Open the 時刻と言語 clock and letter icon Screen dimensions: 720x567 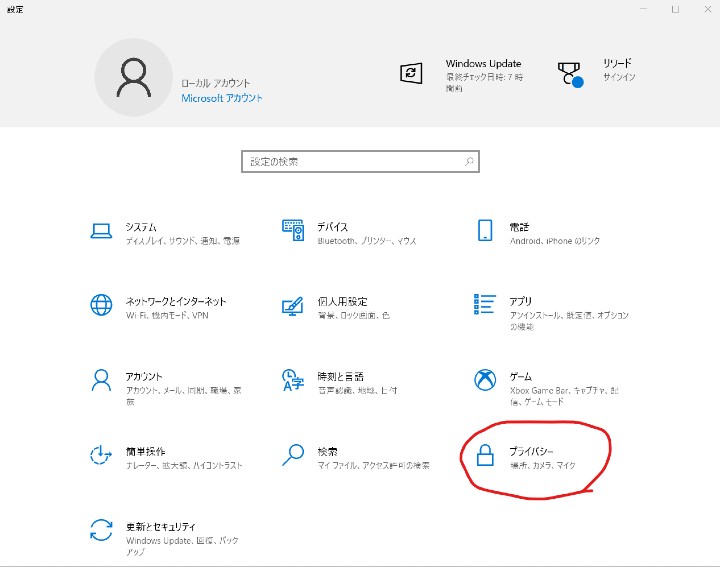(293, 380)
